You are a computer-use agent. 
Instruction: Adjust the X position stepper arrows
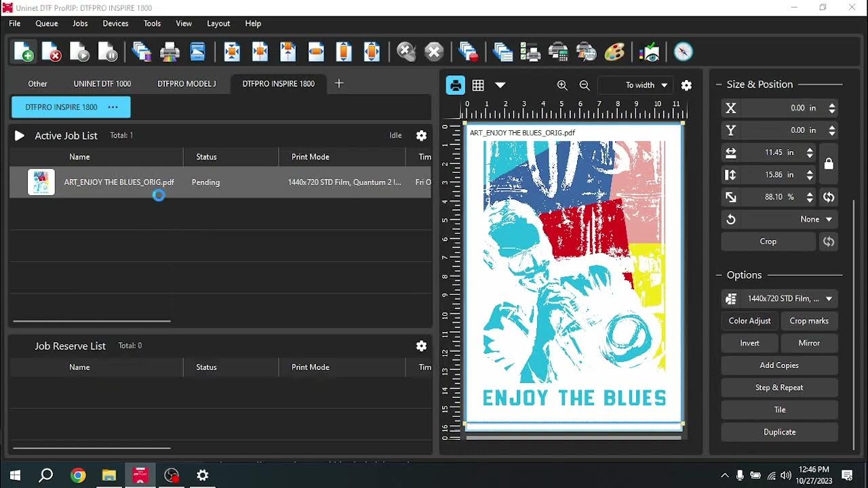pyautogui.click(x=832, y=108)
